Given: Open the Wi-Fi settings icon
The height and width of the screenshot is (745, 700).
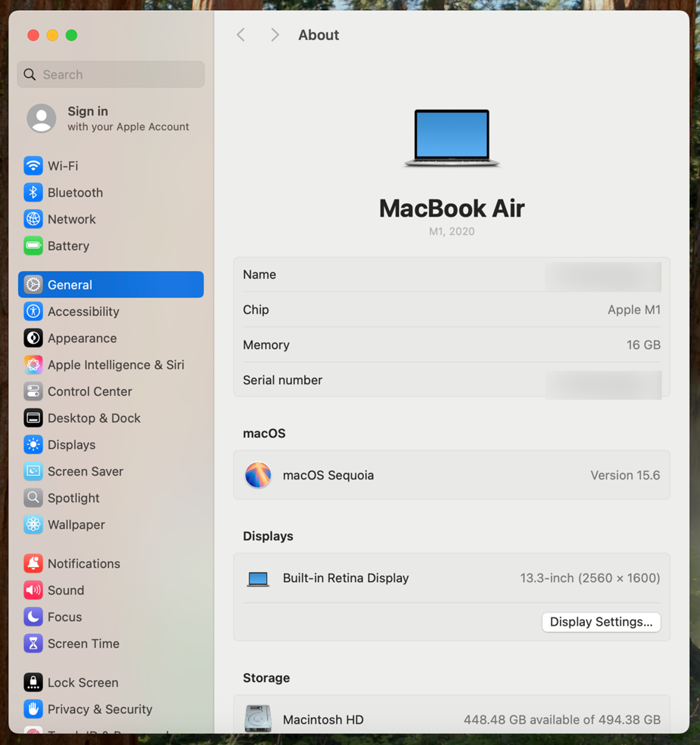Looking at the screenshot, I should point(33,166).
